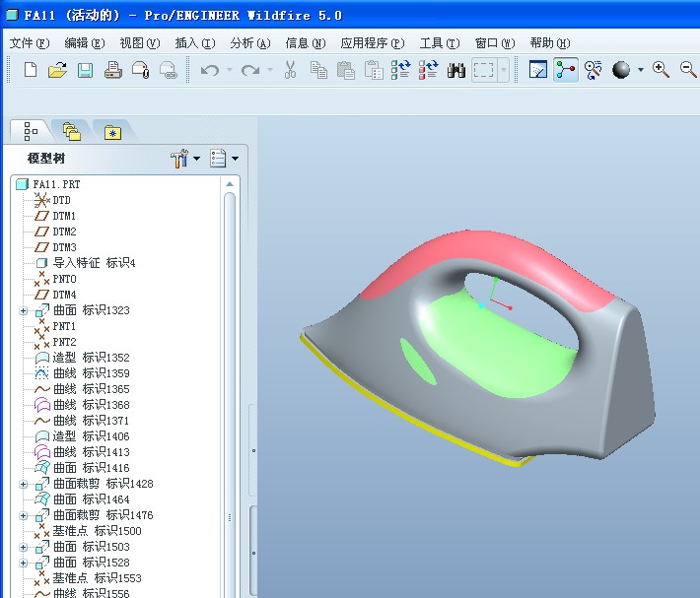Open the selection box dropdown arrow

click(x=504, y=70)
